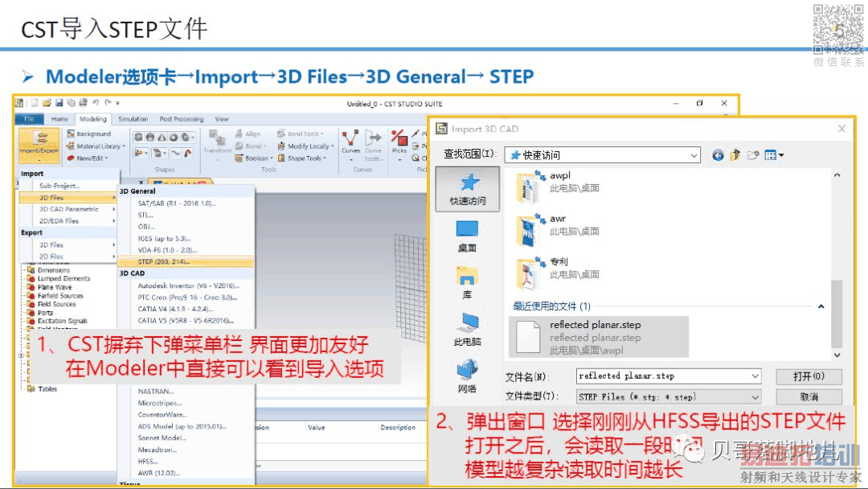Collapse the 最近使用的文件 group

821,306
